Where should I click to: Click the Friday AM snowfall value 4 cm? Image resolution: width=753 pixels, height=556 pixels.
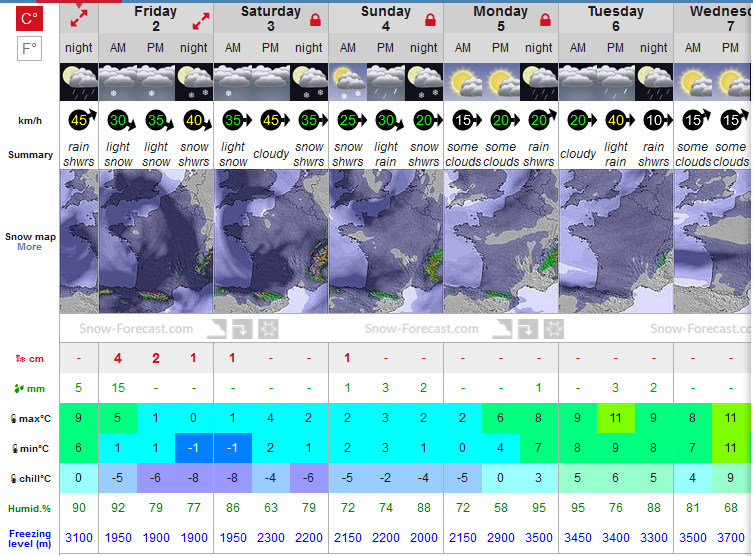click(x=118, y=358)
